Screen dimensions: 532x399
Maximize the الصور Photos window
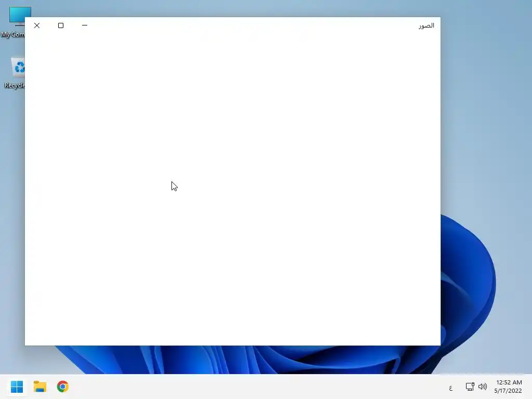(x=61, y=25)
